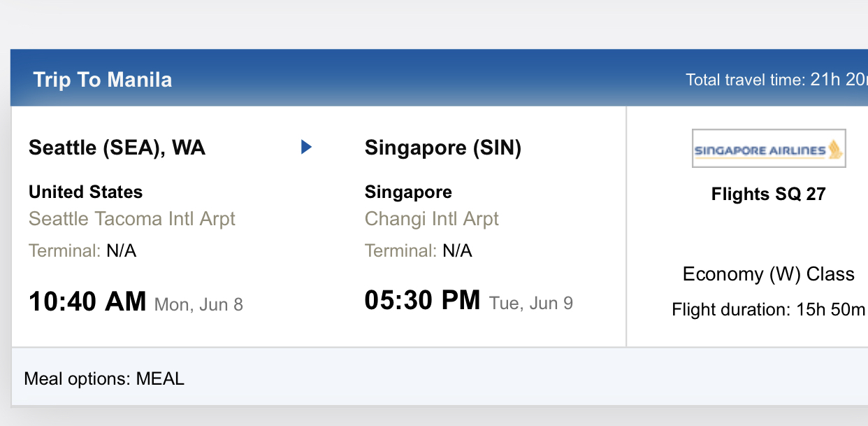Click the Meal options: MEAL row
Image resolution: width=868 pixels, height=426 pixels.
click(x=104, y=379)
